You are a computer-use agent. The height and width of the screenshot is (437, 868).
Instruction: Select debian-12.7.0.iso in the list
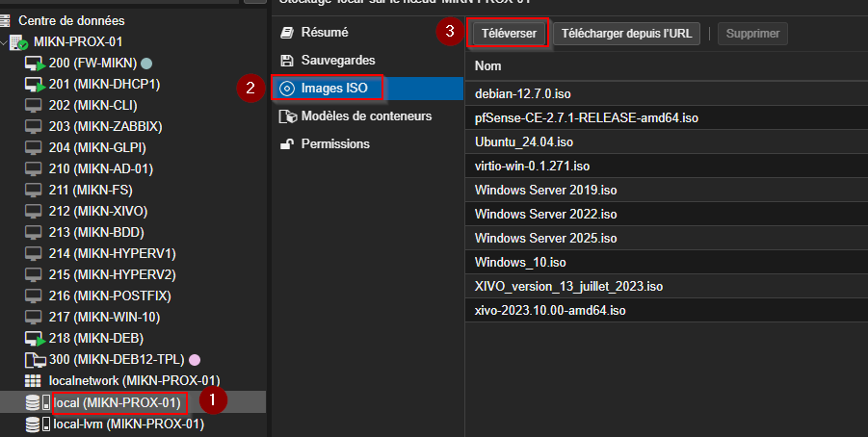coord(667,94)
